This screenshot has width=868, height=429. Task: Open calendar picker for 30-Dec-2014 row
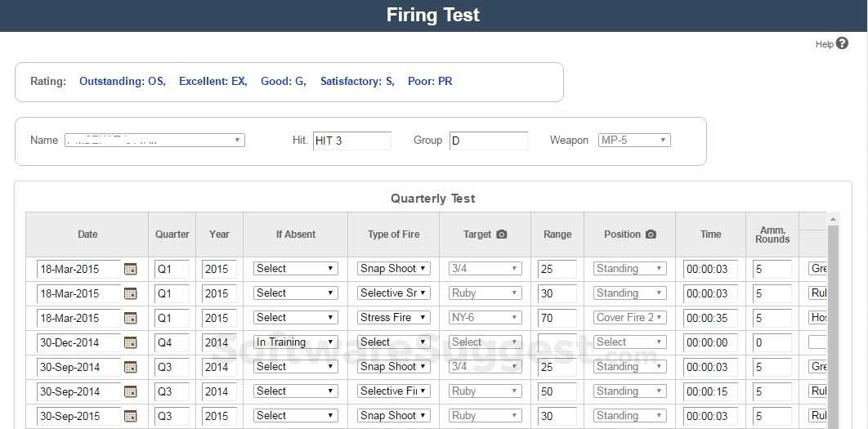pos(131,342)
